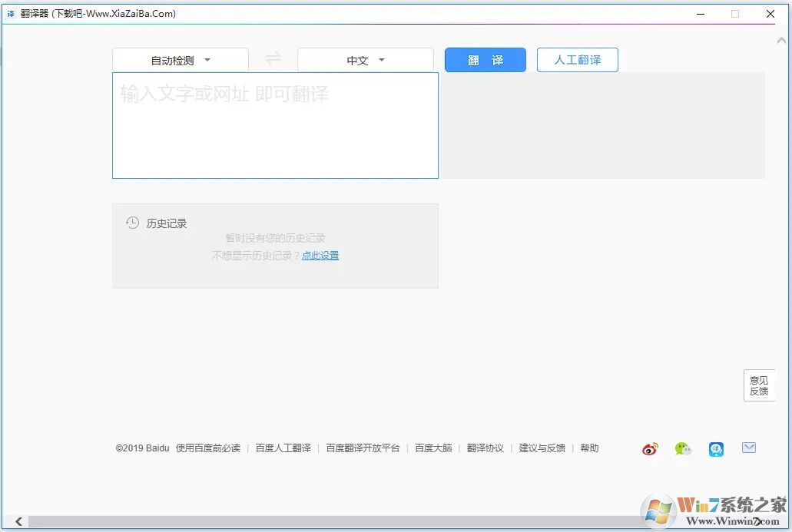Open the 翻译协议 agreement page
The height and width of the screenshot is (532, 792).
coord(485,448)
